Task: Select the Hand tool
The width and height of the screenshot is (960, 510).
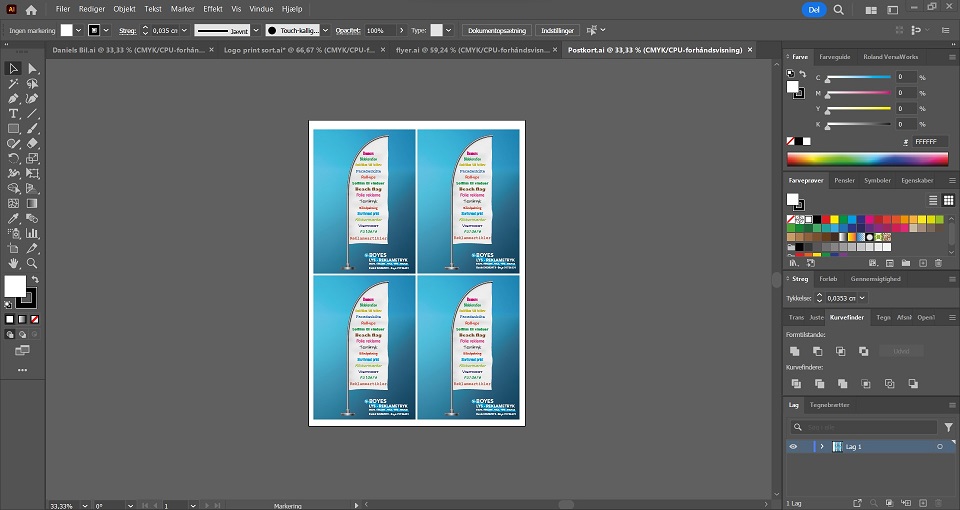Action: click(13, 263)
